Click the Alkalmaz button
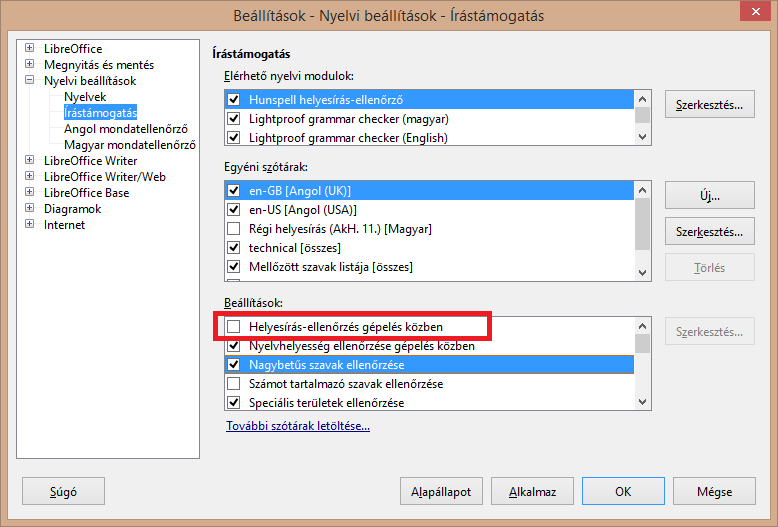 (x=532, y=491)
